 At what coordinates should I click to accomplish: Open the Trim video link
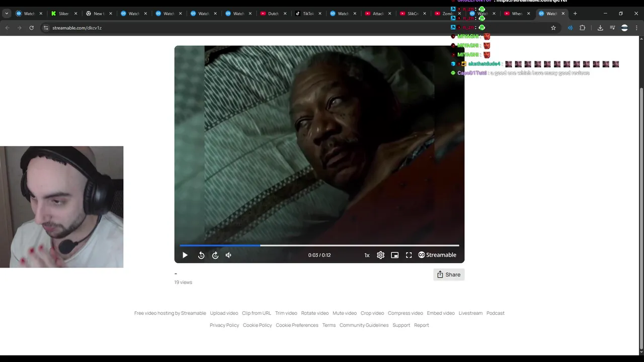click(286, 313)
